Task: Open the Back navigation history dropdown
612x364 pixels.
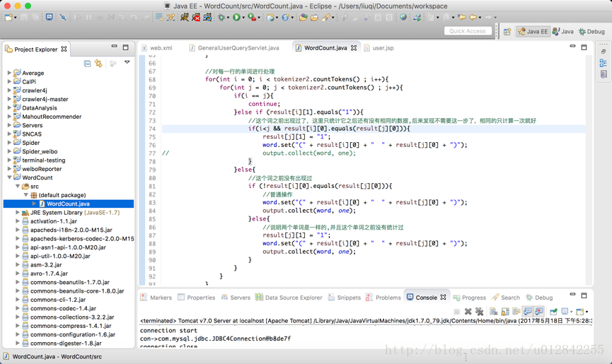Action: 480,18
